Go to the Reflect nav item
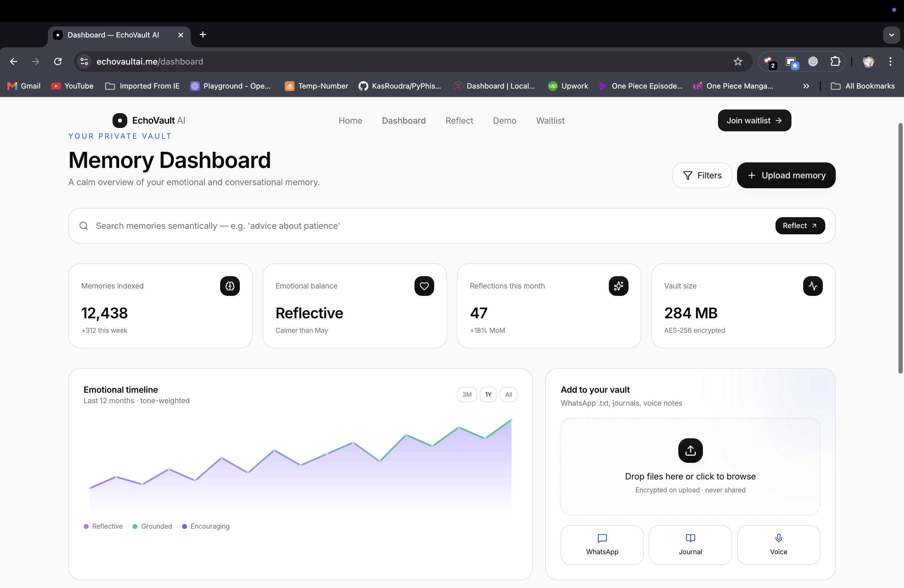The width and height of the screenshot is (904, 588). pyautogui.click(x=459, y=121)
